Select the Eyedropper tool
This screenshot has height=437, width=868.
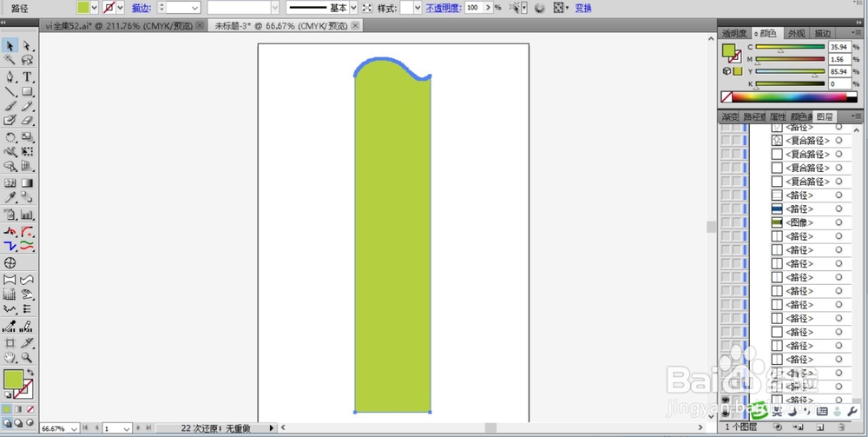pos(10,197)
